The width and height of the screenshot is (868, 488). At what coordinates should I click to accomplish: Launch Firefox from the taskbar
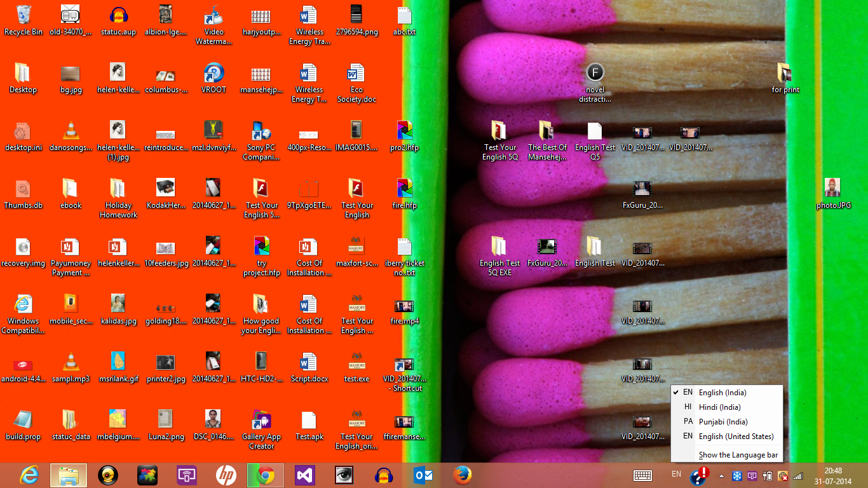pos(463,475)
